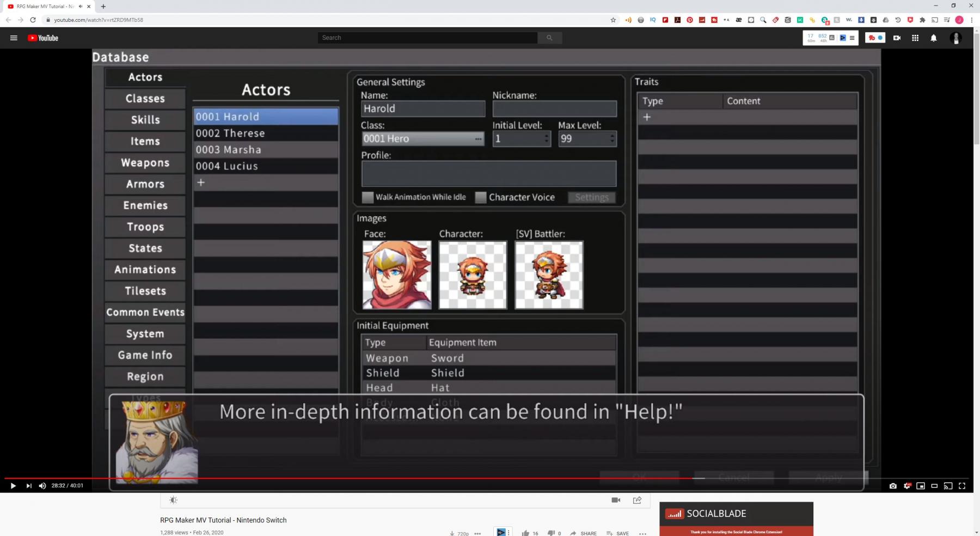Reload the browser page
980x536 pixels.
point(33,20)
